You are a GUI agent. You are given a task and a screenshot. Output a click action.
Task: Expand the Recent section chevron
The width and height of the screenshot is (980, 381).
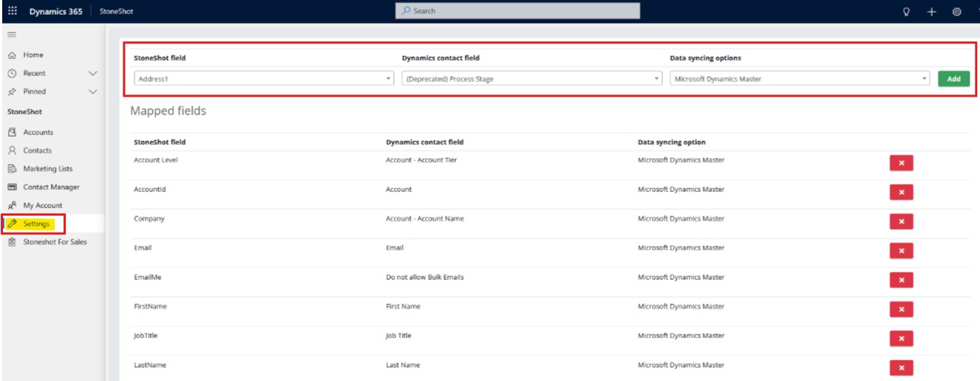point(92,73)
